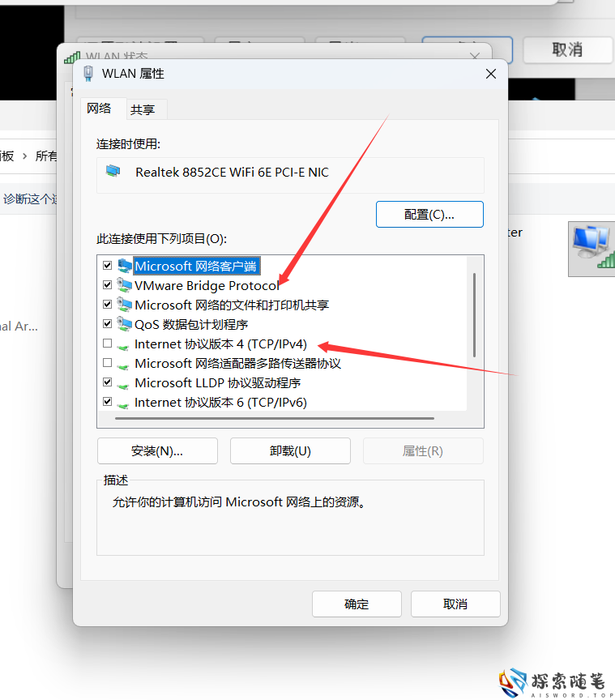Select the WLAN adapter thumbnail with signal bars
The height and width of the screenshot is (700, 615).
(592, 249)
